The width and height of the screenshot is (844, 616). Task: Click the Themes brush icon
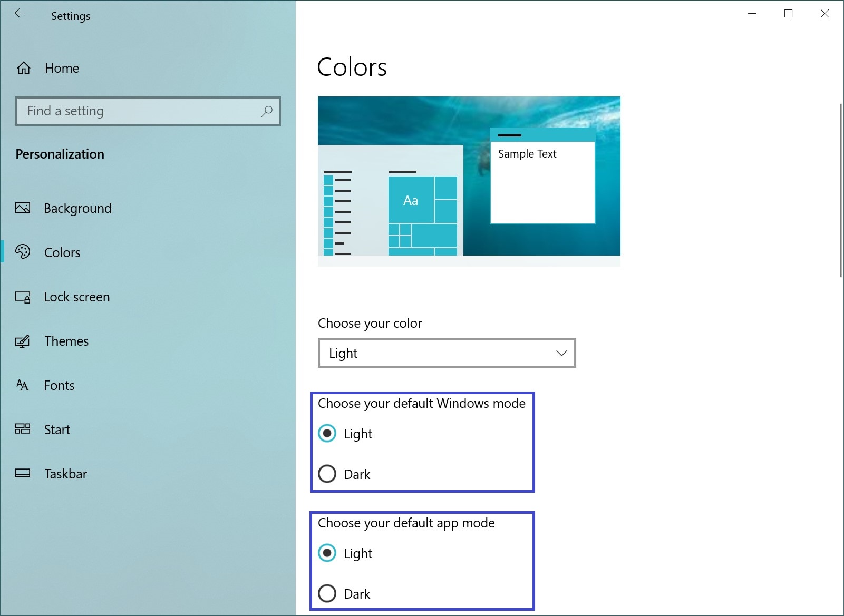tap(23, 341)
